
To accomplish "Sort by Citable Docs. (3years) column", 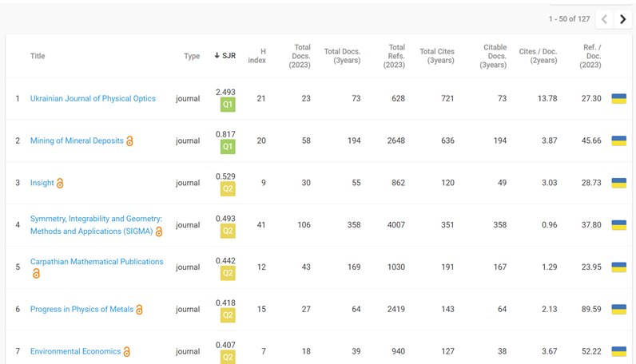I will (493, 56).
